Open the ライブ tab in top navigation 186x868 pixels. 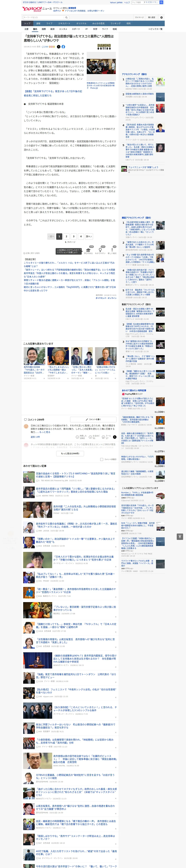[x=49, y=23]
